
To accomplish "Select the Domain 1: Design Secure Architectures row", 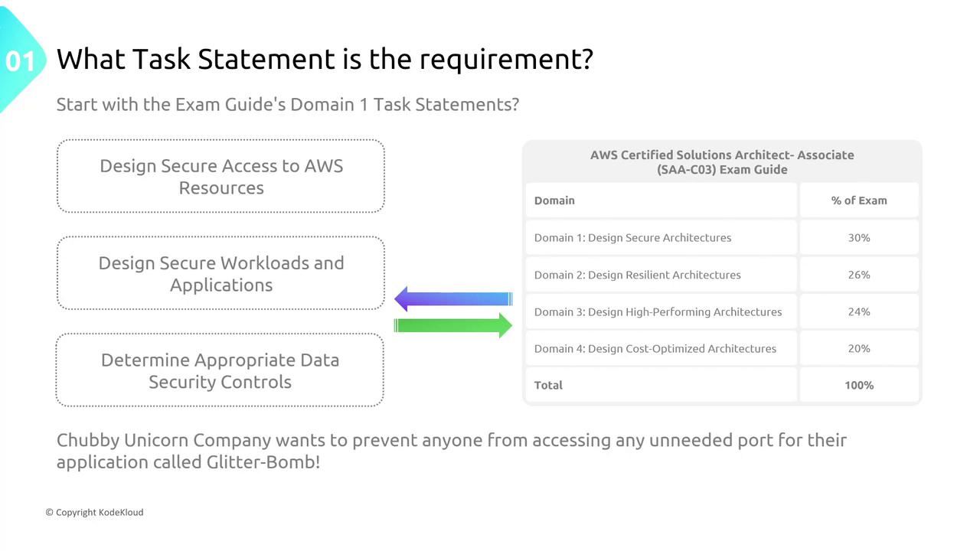I will click(632, 238).
